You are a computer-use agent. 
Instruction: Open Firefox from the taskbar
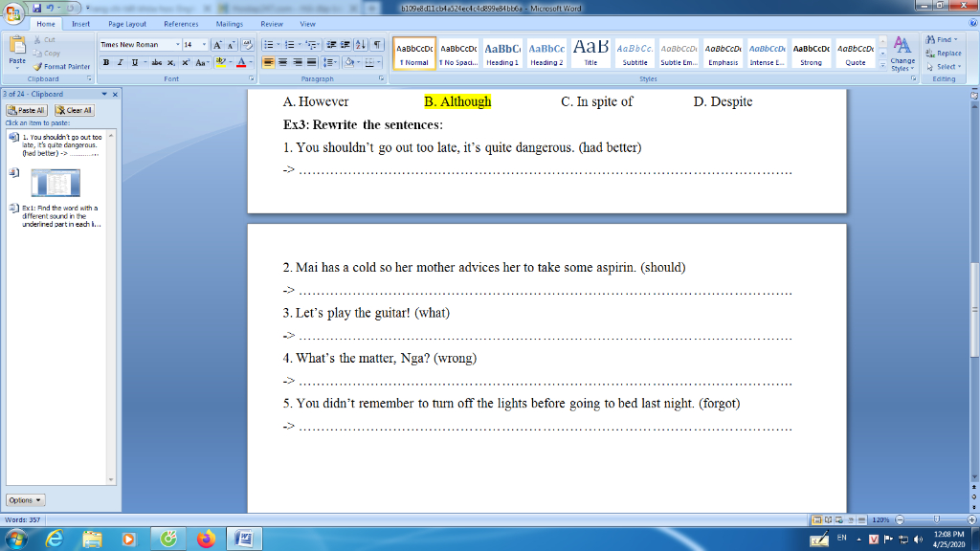(x=206, y=539)
